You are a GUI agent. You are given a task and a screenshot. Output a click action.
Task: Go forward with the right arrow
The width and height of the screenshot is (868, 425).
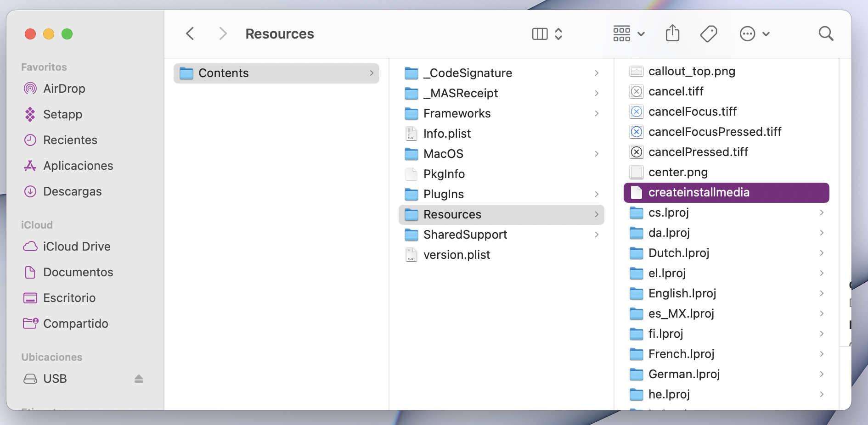[223, 34]
